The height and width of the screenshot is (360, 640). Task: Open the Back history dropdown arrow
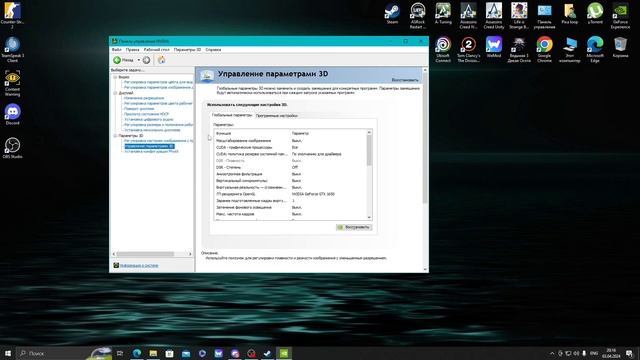coord(139,60)
